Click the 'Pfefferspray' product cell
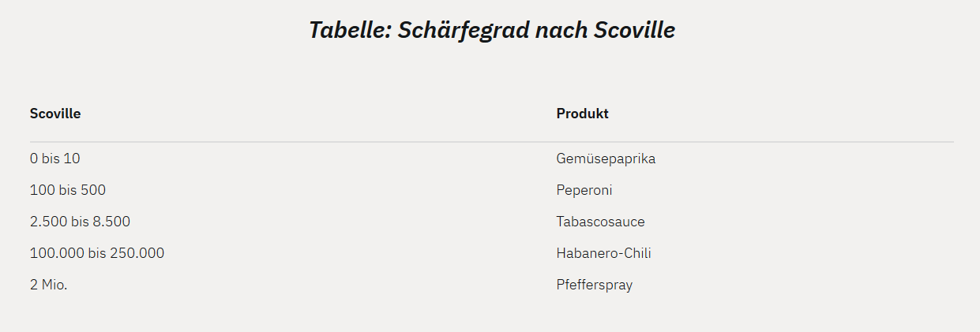 click(594, 285)
